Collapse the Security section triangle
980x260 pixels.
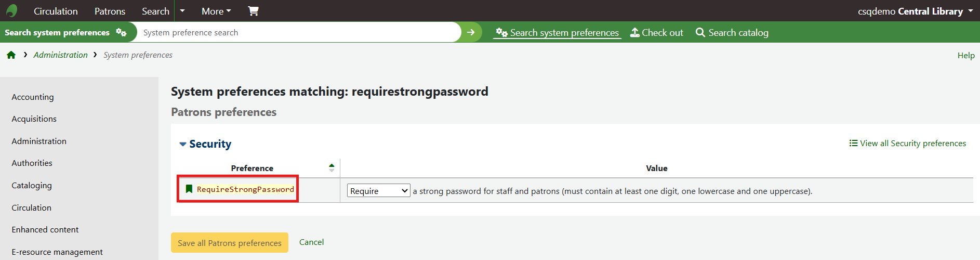coord(182,144)
